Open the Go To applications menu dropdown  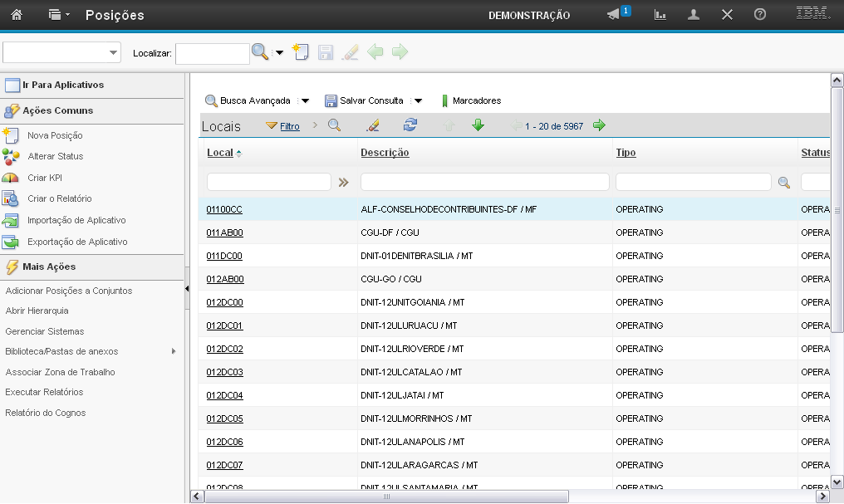tap(59, 15)
